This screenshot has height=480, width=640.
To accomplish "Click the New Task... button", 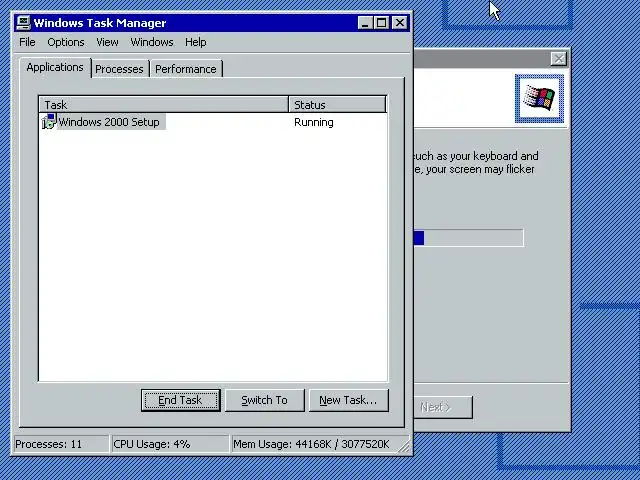I will [349, 400].
